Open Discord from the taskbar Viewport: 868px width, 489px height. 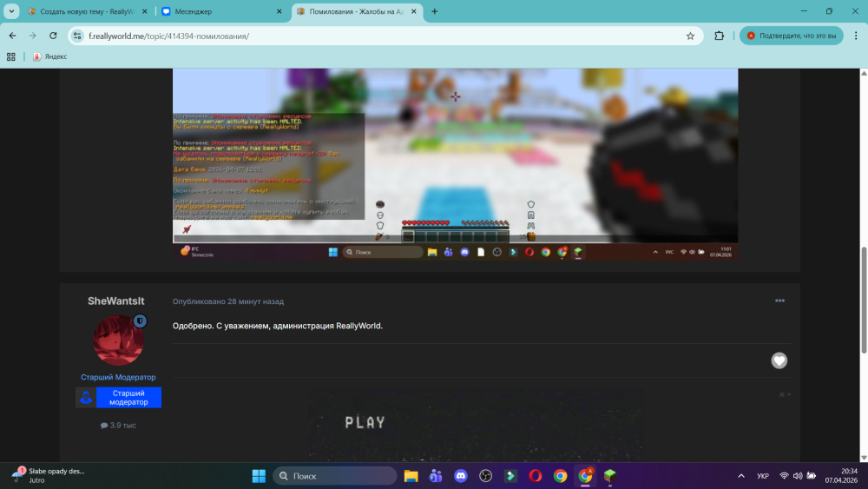point(461,476)
